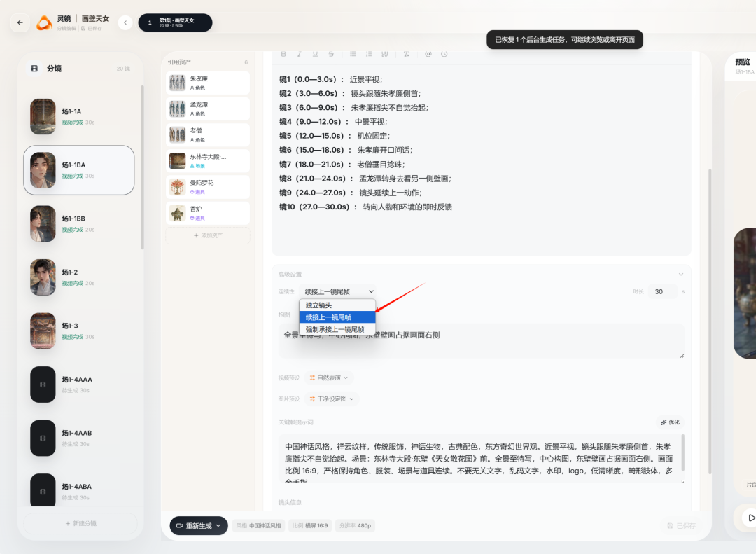Open the 曼陀罗花 prop asset
Image resolution: width=756 pixels, height=554 pixels.
(x=208, y=187)
